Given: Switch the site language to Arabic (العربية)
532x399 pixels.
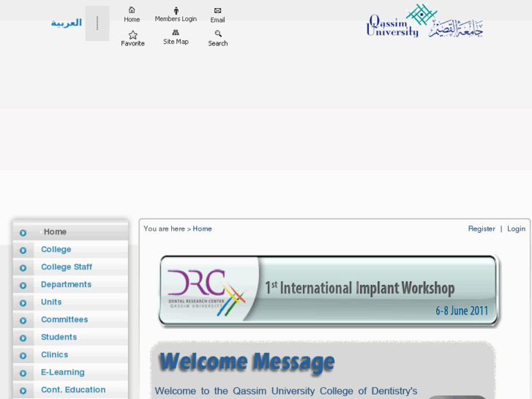Looking at the screenshot, I should pos(67,23).
